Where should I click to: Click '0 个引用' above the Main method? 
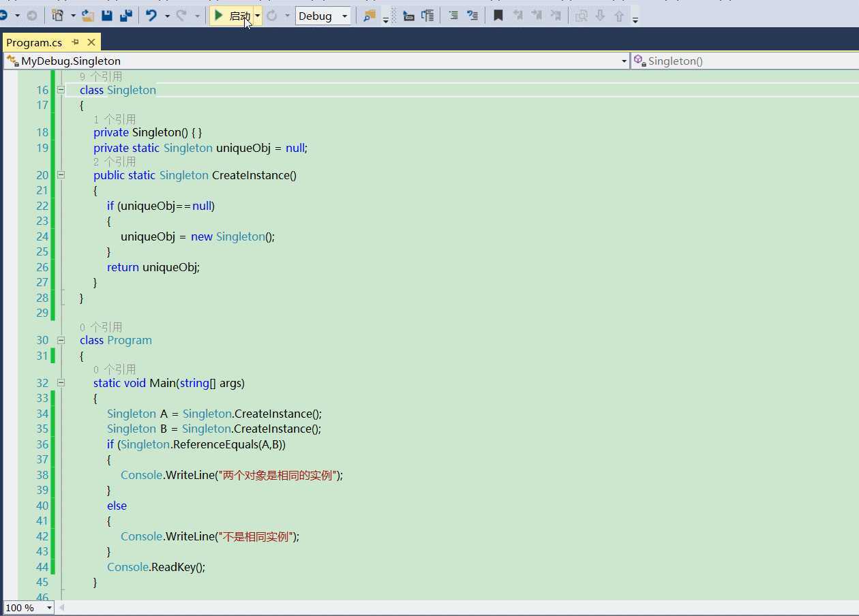tap(115, 369)
